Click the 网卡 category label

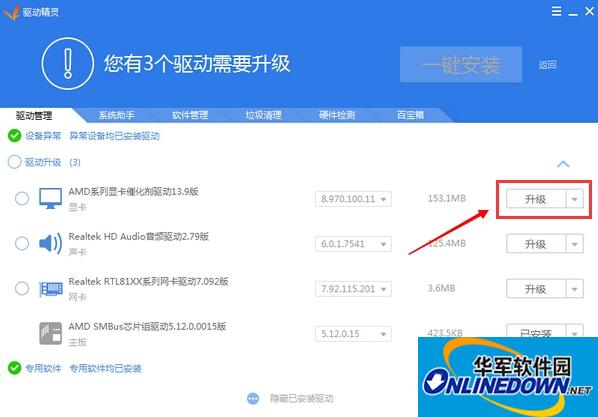coord(77,297)
